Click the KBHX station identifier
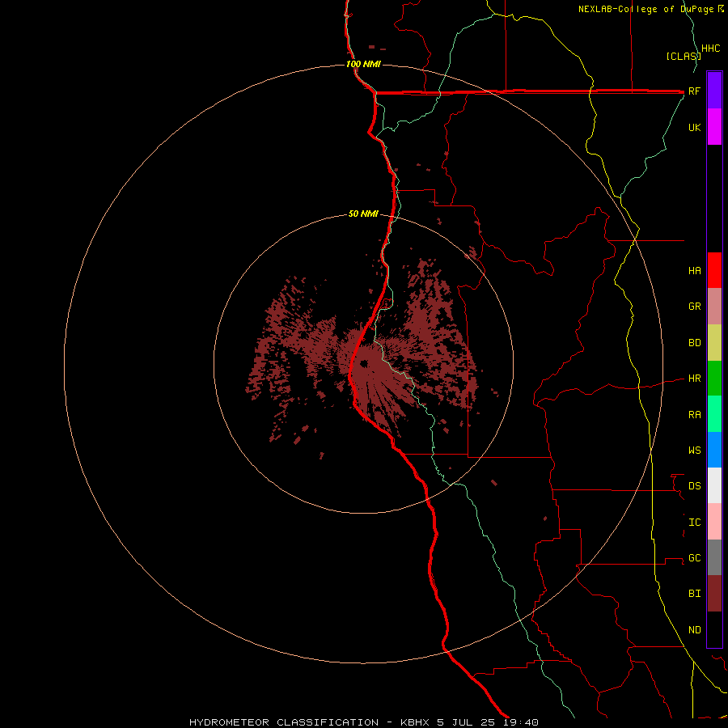Image resolution: width=728 pixels, height=728 pixels. (x=415, y=722)
